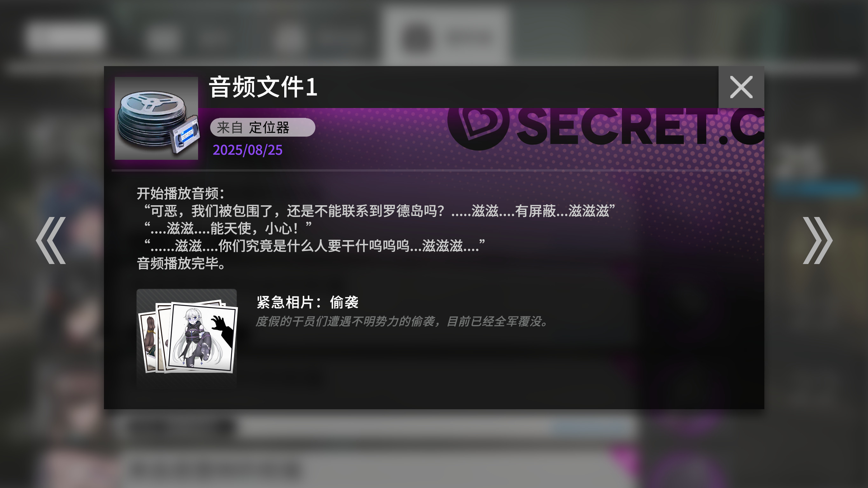Click the 开始播放音频 line

coord(181,194)
